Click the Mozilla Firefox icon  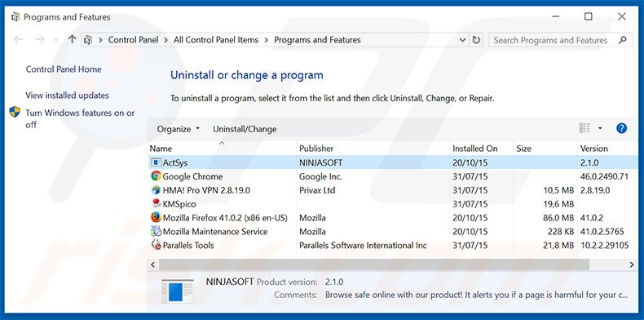coord(156,218)
